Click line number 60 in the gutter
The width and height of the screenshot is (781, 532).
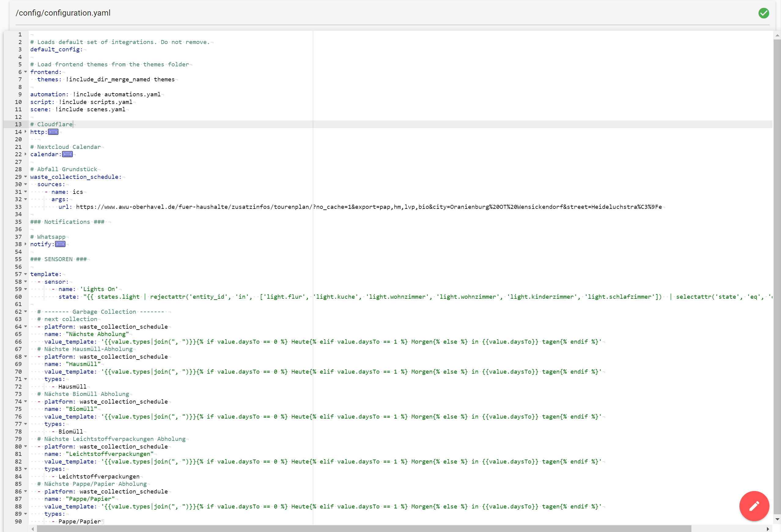[x=18, y=297]
